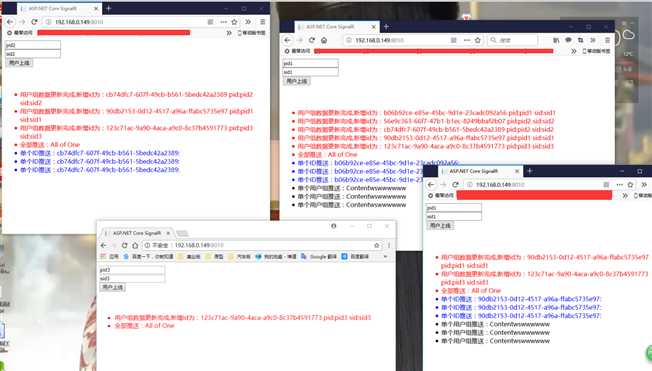Click the search box in top-right Firefox
This screenshot has width=652, height=371.
(x=512, y=40)
